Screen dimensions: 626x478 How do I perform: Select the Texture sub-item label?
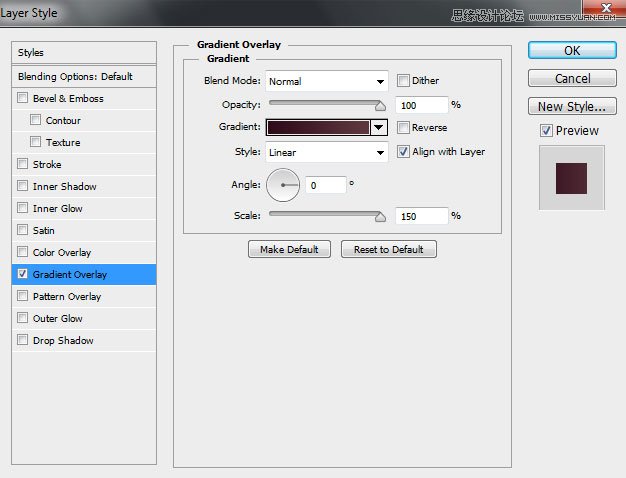[63, 143]
